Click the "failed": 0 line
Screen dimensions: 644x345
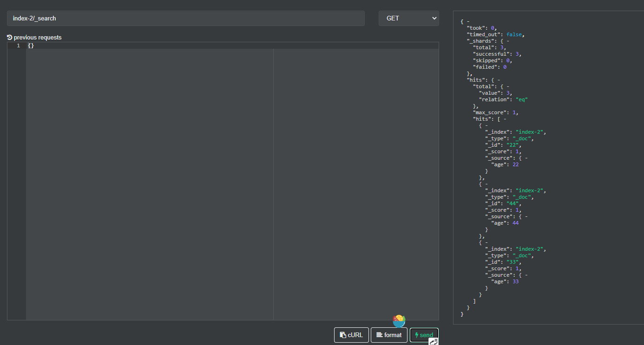[x=490, y=67]
